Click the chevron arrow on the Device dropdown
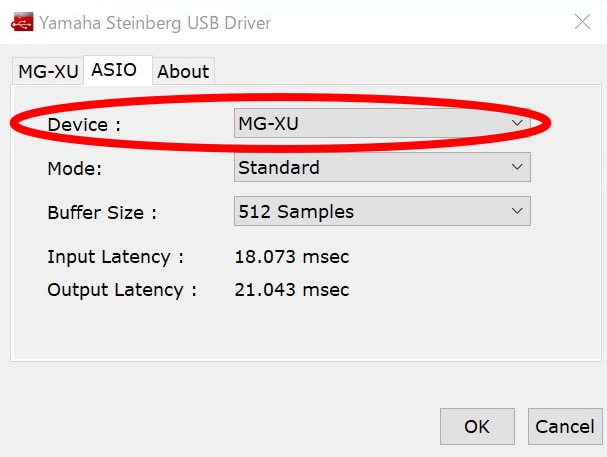Viewport: 607px width, 457px height. click(x=517, y=123)
